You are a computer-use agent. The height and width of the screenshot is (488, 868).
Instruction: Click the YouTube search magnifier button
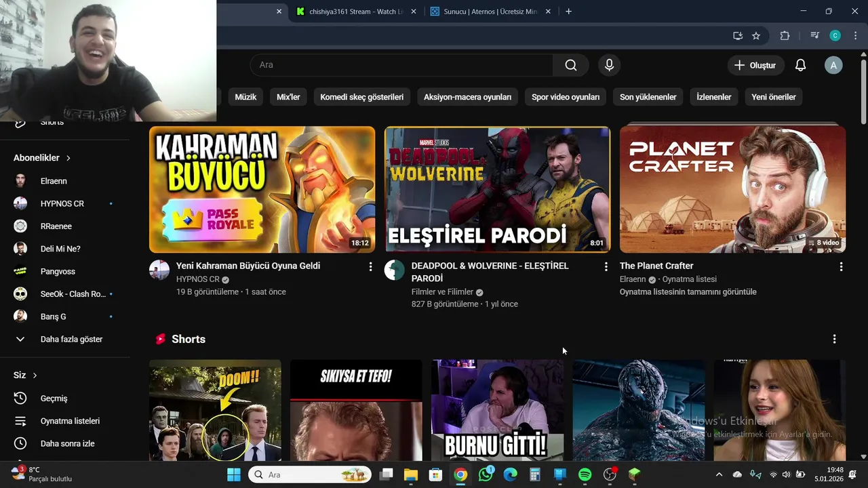coord(571,65)
